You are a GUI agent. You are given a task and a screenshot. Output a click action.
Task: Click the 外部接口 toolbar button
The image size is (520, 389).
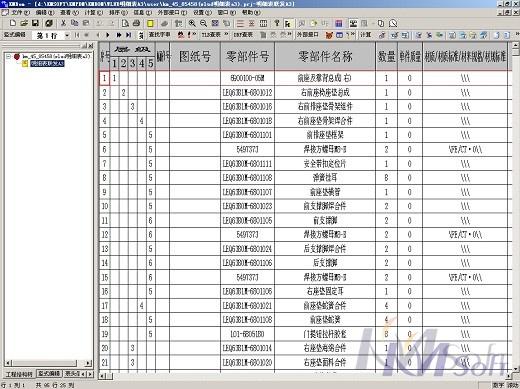coord(307,35)
